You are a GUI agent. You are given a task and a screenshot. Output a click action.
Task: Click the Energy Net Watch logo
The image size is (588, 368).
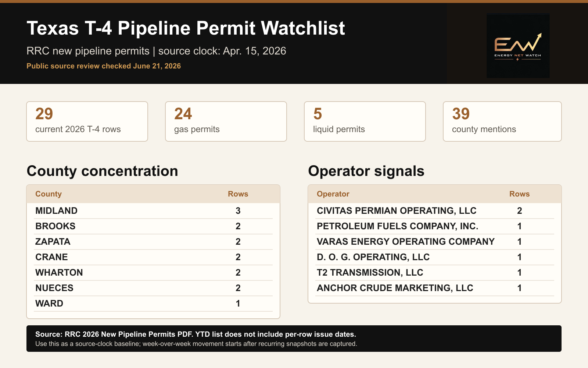tap(518, 46)
